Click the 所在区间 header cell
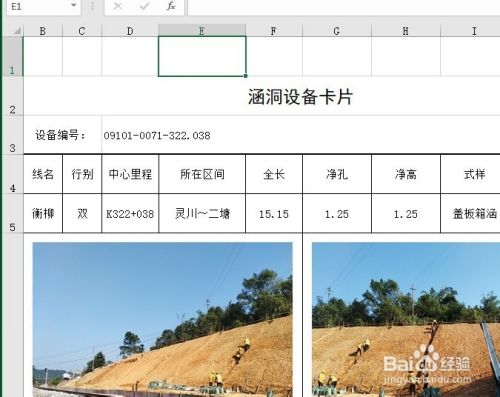This screenshot has width=500, height=397. (202, 174)
